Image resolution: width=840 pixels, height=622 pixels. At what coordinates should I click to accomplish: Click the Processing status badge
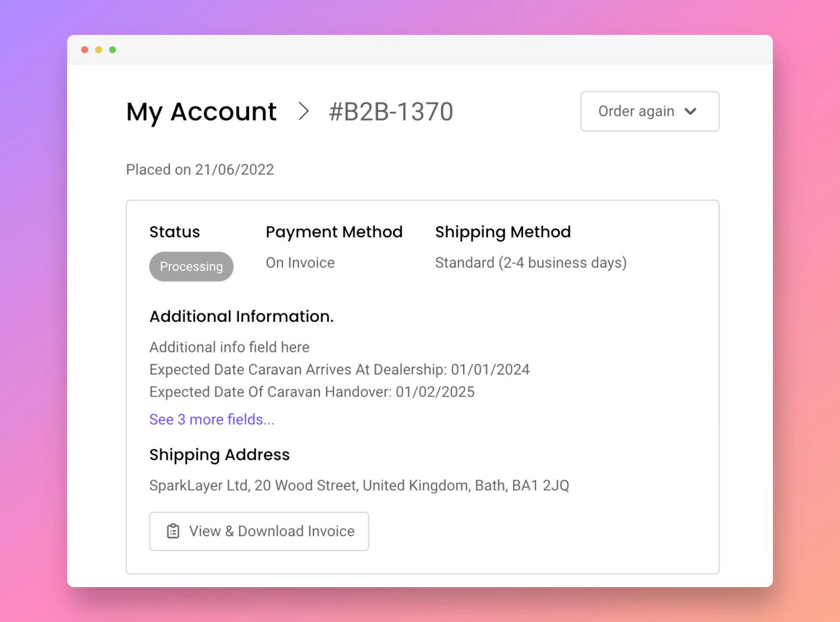[191, 266]
